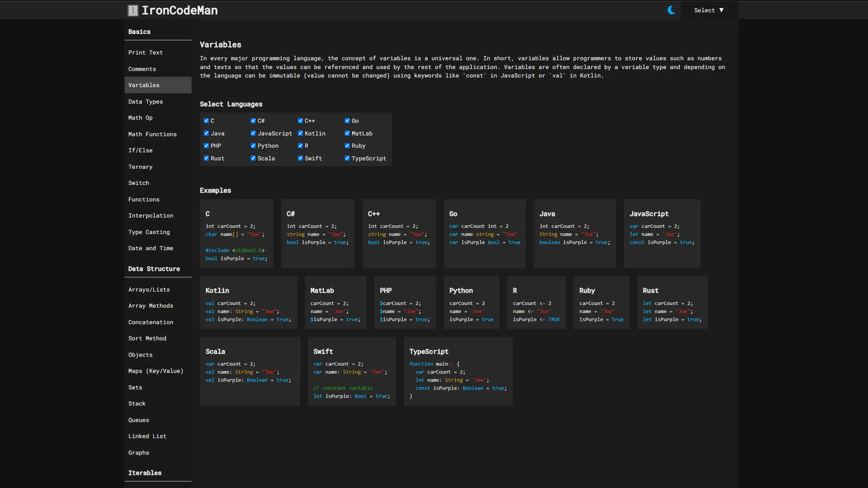Uncheck the Java language checkbox
Viewport: 868px width, 488px height.
pos(206,133)
